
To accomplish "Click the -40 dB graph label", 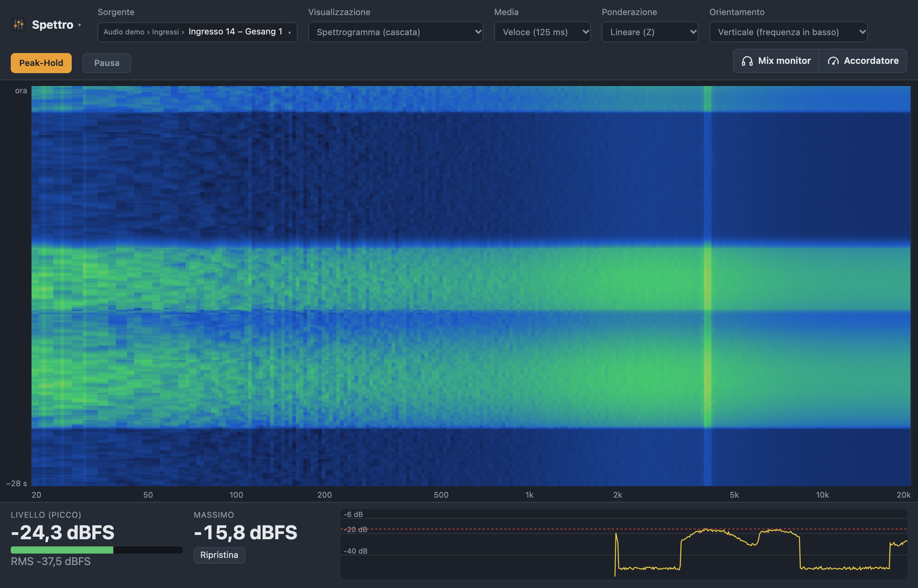I will click(x=356, y=551).
